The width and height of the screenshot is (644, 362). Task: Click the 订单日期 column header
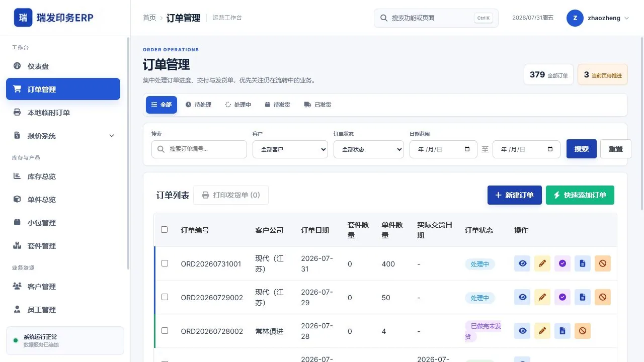click(x=315, y=230)
